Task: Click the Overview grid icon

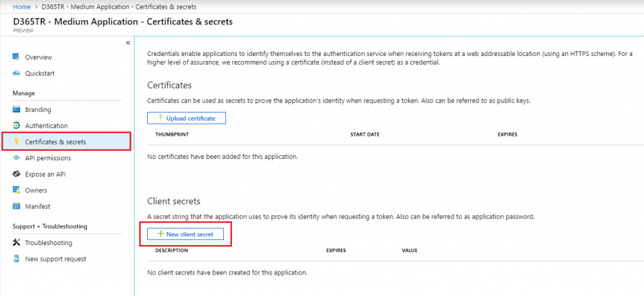Action: (16, 57)
